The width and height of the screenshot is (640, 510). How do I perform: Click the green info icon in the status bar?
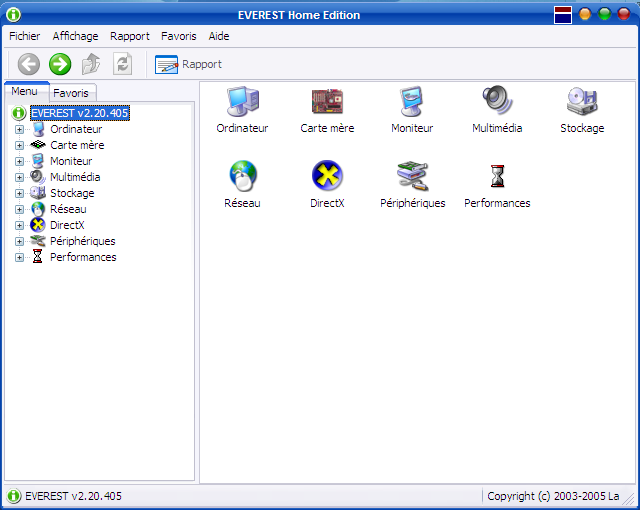[13, 496]
